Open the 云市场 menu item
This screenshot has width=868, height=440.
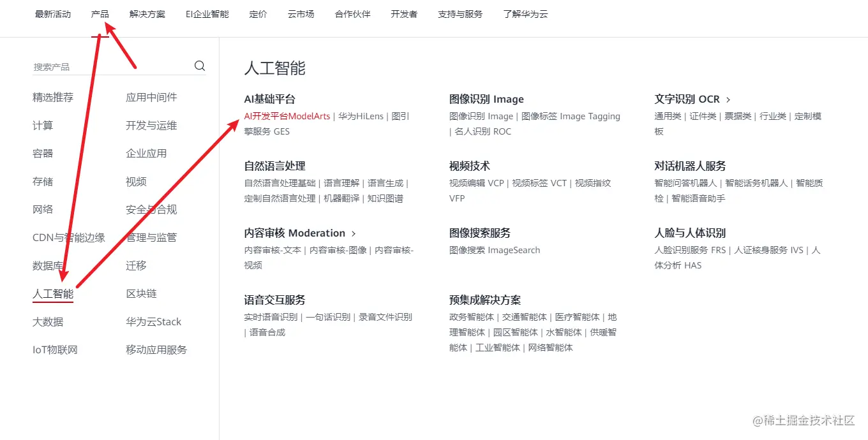[301, 14]
